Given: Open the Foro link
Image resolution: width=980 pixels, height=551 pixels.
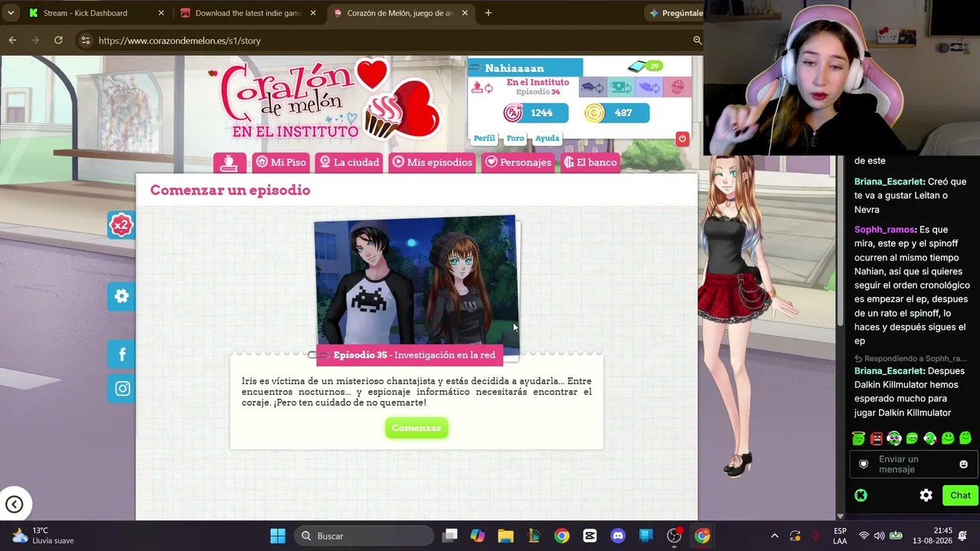Looking at the screenshot, I should [515, 139].
